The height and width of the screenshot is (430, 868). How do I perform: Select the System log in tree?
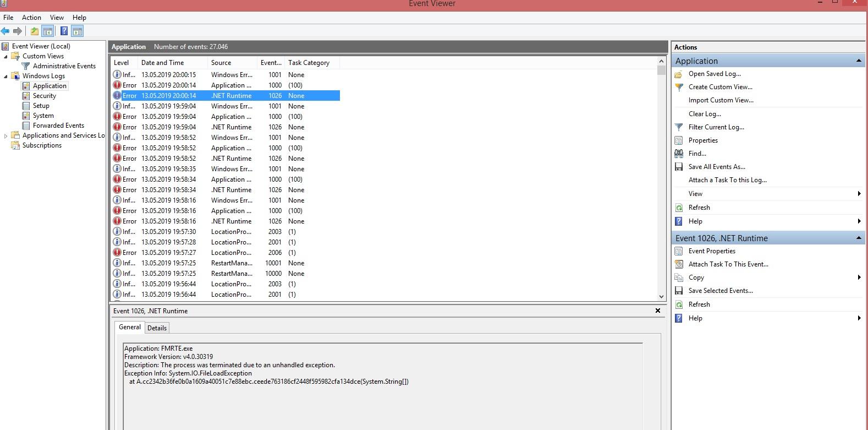(x=43, y=116)
